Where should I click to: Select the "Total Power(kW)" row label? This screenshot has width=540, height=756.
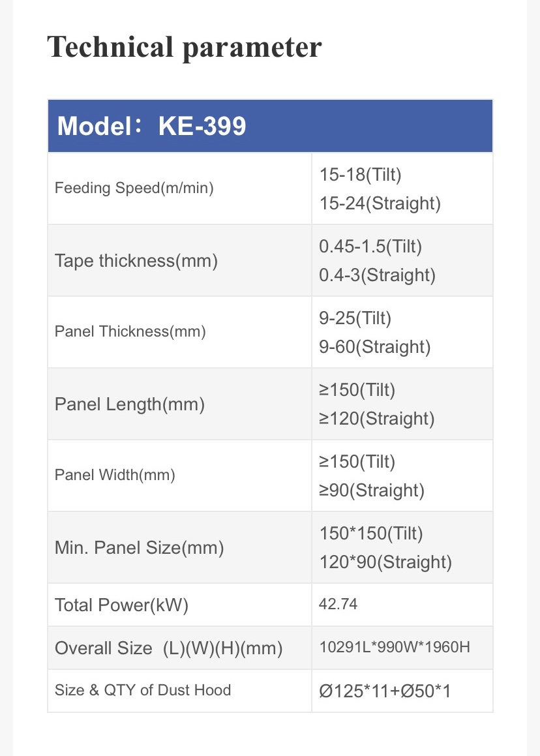tap(121, 605)
